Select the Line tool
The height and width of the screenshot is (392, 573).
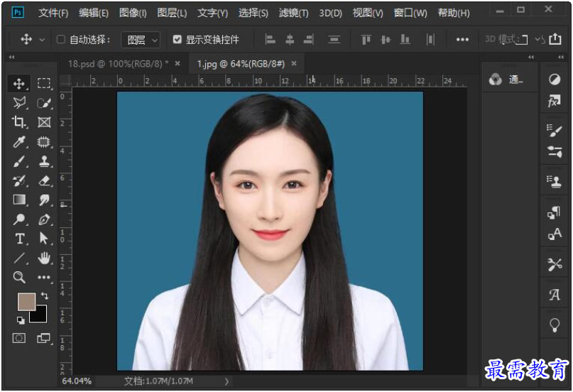[x=19, y=258]
